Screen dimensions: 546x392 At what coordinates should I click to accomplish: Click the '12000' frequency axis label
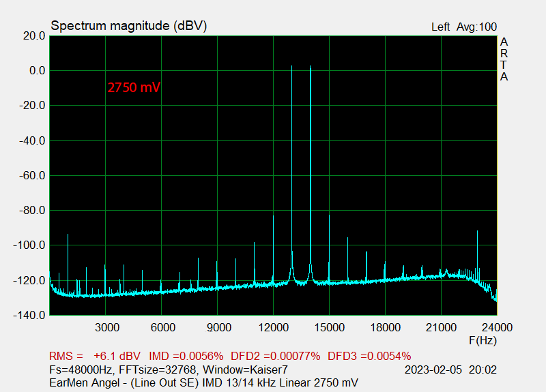pyautogui.click(x=274, y=328)
